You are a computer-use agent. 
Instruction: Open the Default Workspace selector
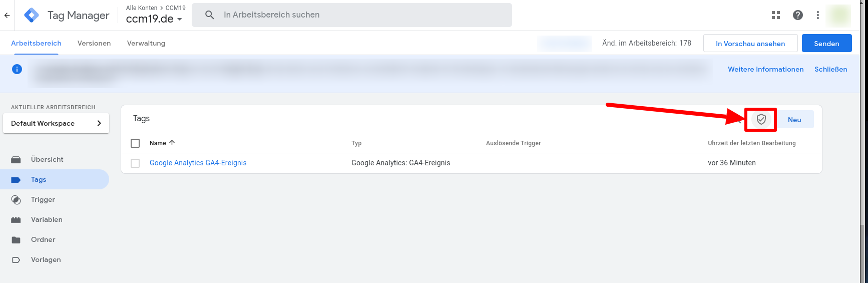56,123
